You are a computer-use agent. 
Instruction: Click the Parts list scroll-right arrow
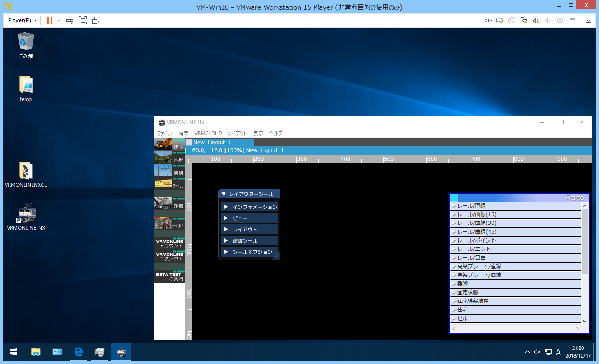pos(577,329)
